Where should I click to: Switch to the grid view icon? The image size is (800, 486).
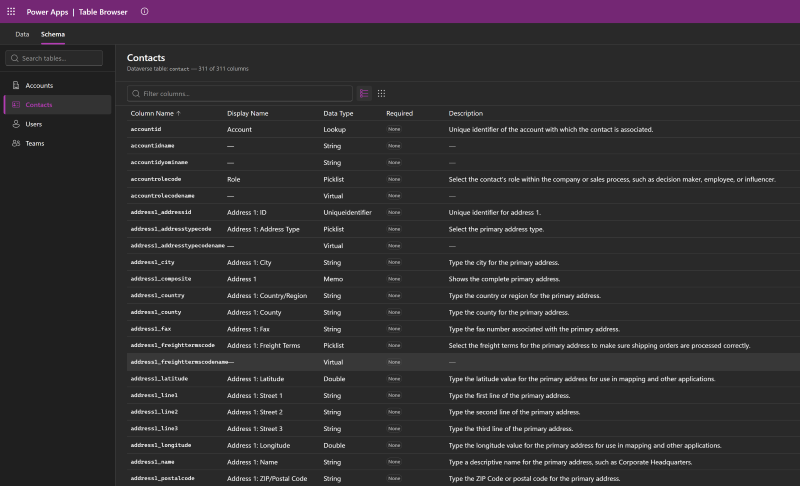pos(381,93)
